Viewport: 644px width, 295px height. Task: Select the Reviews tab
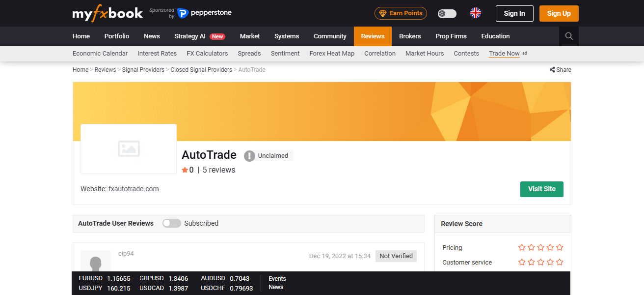373,36
